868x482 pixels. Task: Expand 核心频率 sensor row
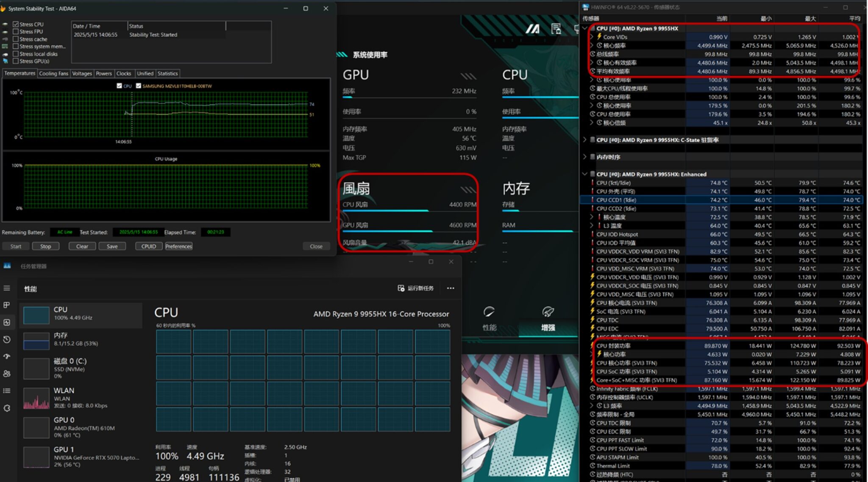[x=592, y=45]
